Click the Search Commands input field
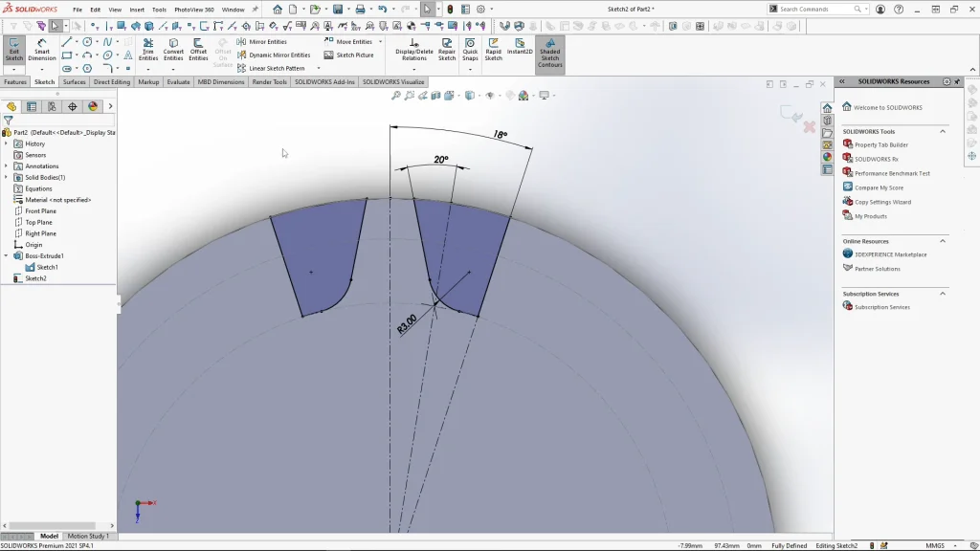This screenshot has height=551, width=980. click(x=815, y=10)
